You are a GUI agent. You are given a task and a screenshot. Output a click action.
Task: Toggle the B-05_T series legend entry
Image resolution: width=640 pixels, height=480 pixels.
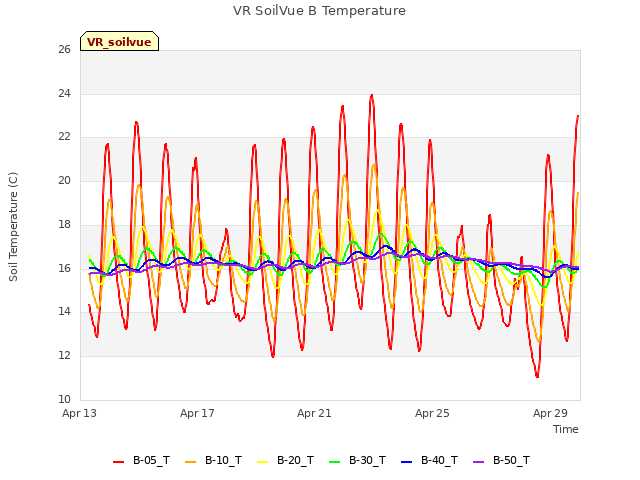click(x=141, y=461)
